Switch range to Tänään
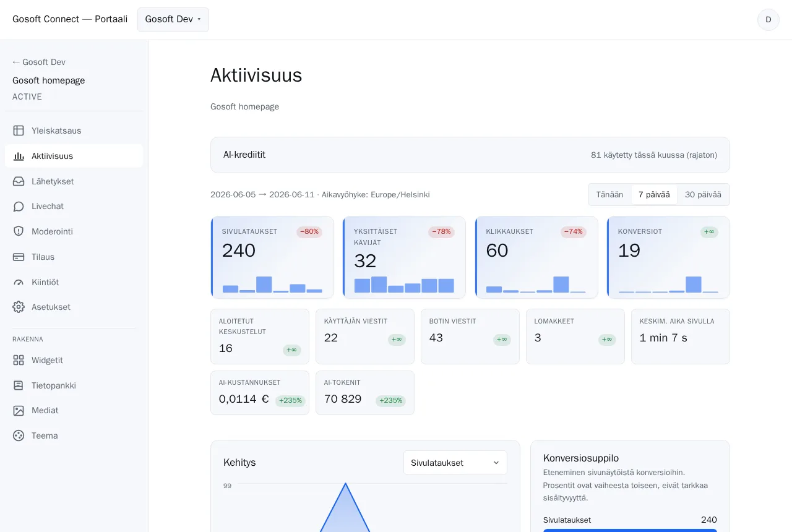Viewport: 792px width, 532px height. 609,194
